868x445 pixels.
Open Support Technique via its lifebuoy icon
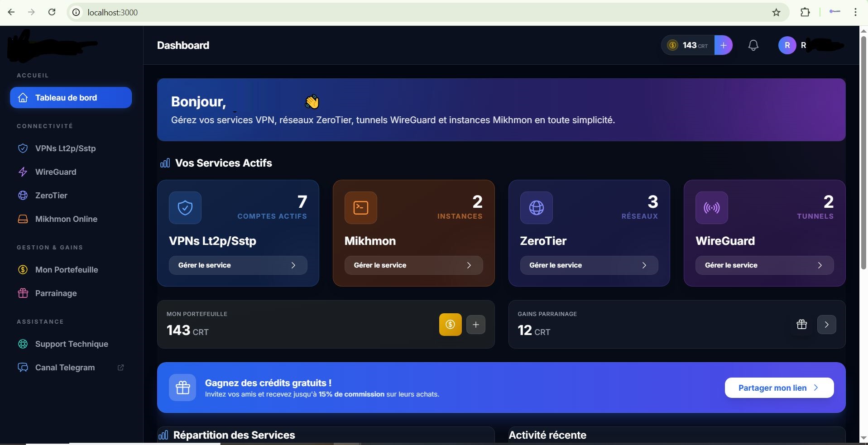pos(23,344)
